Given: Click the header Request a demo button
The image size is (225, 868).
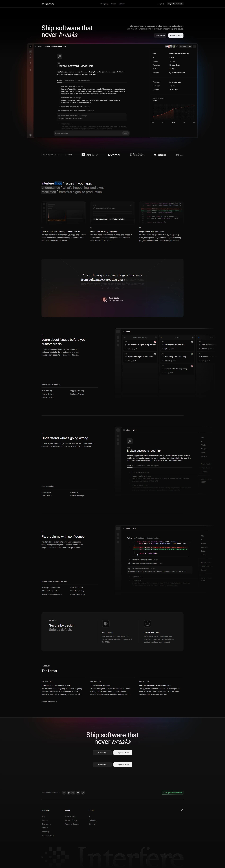Looking at the screenshot, I should click(175, 4).
